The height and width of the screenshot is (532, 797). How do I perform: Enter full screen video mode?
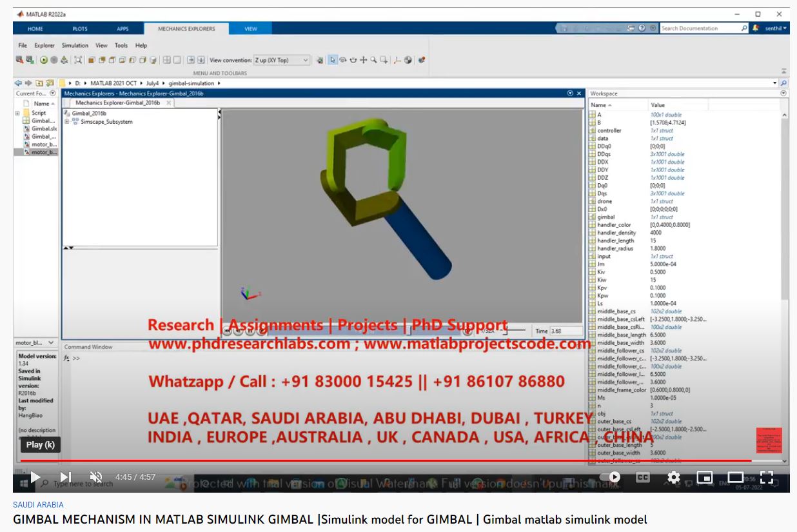[x=767, y=477]
